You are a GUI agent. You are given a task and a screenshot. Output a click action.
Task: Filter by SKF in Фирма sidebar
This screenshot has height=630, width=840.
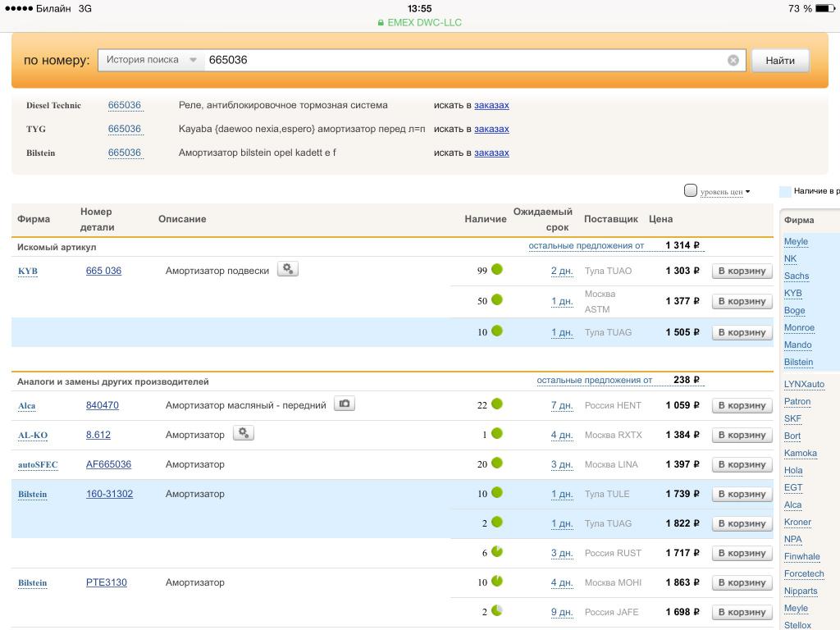pyautogui.click(x=792, y=418)
